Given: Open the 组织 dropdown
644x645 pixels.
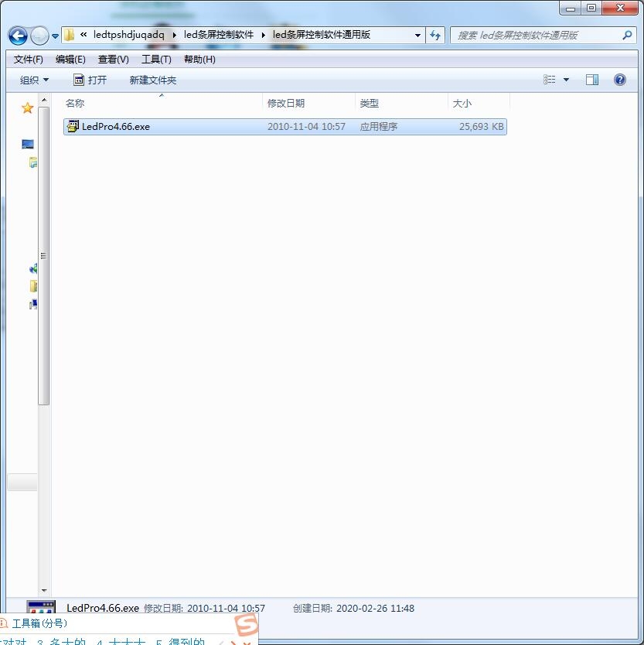Looking at the screenshot, I should tap(34, 80).
